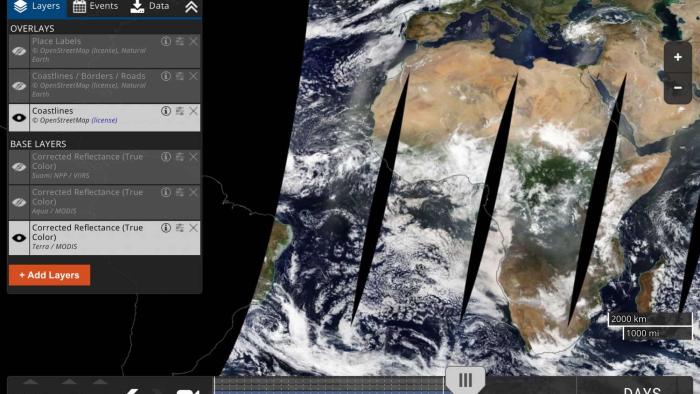Switch to the Layers tab
The image size is (700, 394).
point(37,7)
